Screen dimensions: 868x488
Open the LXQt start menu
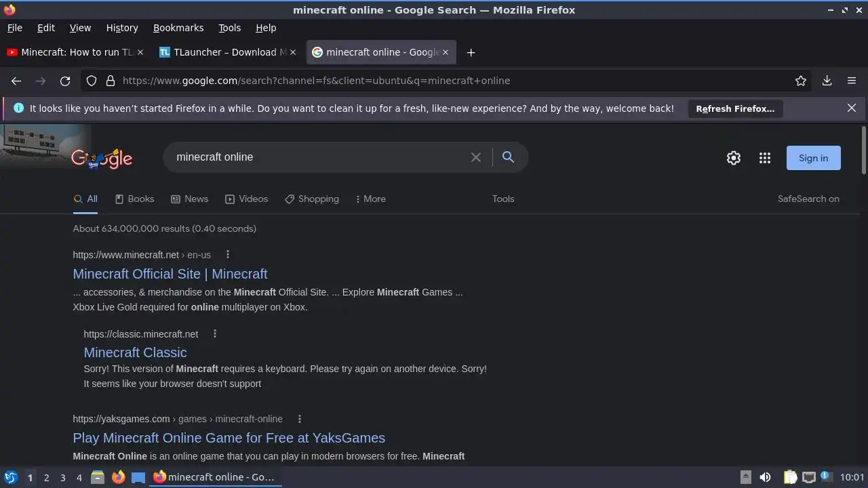(x=10, y=477)
